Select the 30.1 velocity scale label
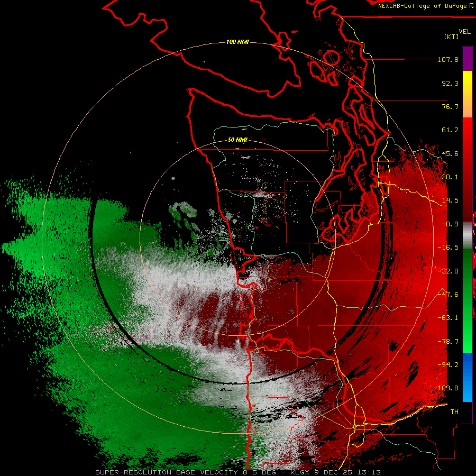Screen dimensions: 476x476 [450, 177]
